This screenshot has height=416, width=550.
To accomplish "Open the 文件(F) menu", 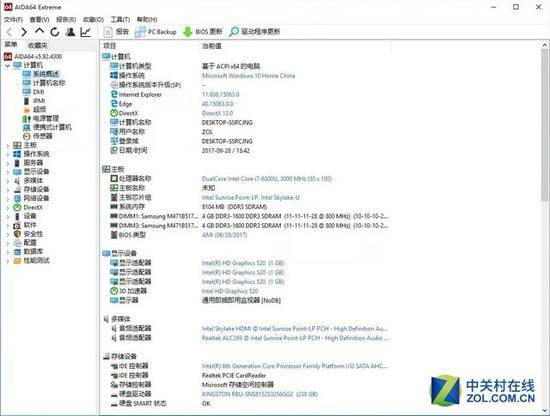I will point(13,19).
